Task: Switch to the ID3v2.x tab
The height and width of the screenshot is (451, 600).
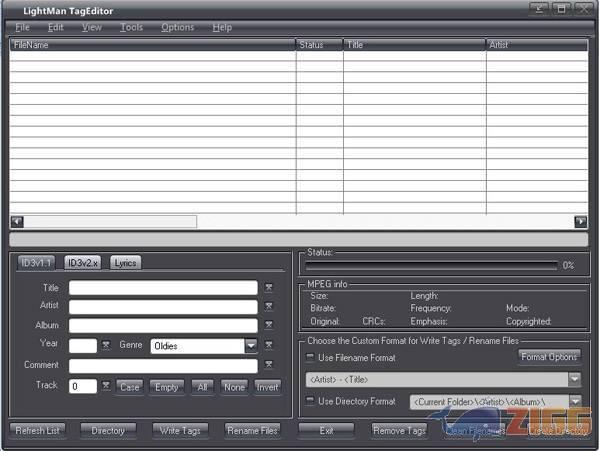Action: (x=83, y=262)
